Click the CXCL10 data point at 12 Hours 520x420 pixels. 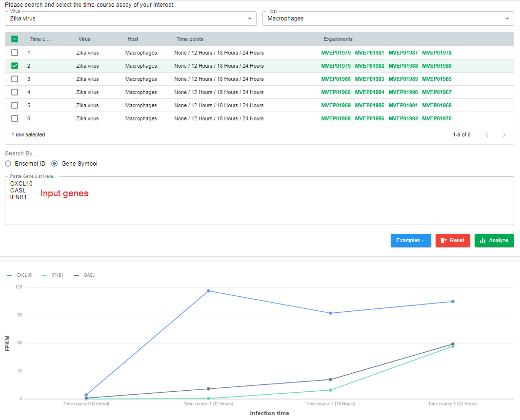tap(208, 291)
